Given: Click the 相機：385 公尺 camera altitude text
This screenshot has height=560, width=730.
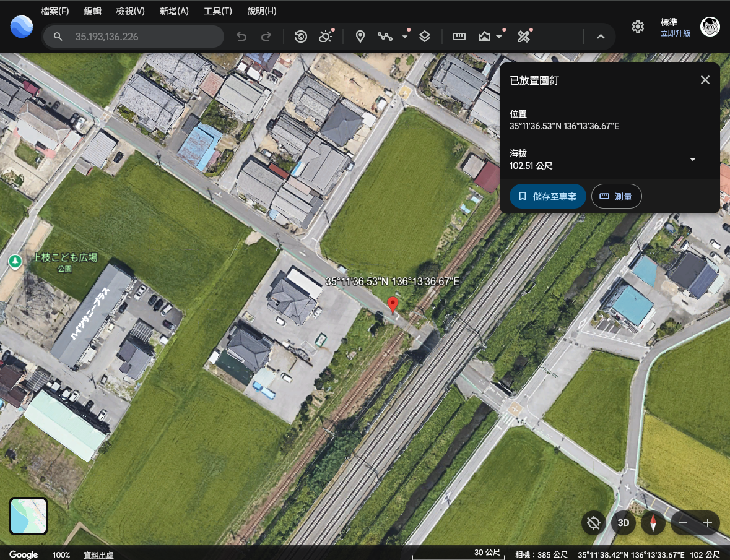Looking at the screenshot, I should (541, 554).
